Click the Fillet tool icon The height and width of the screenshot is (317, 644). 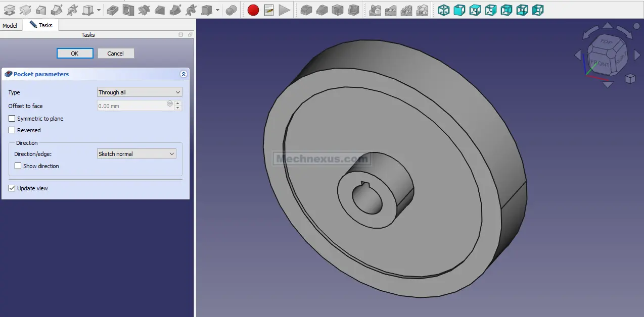pos(306,10)
